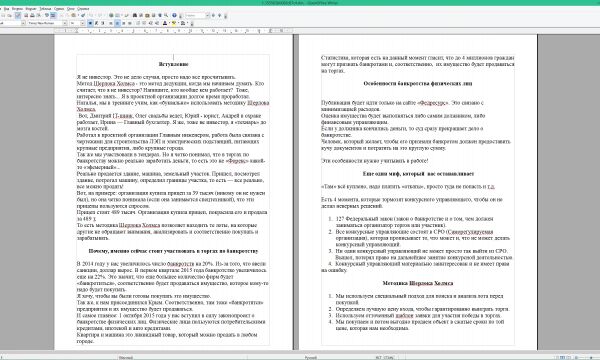
Task: Apply the yellow Highlighting color
Action: [174, 23]
